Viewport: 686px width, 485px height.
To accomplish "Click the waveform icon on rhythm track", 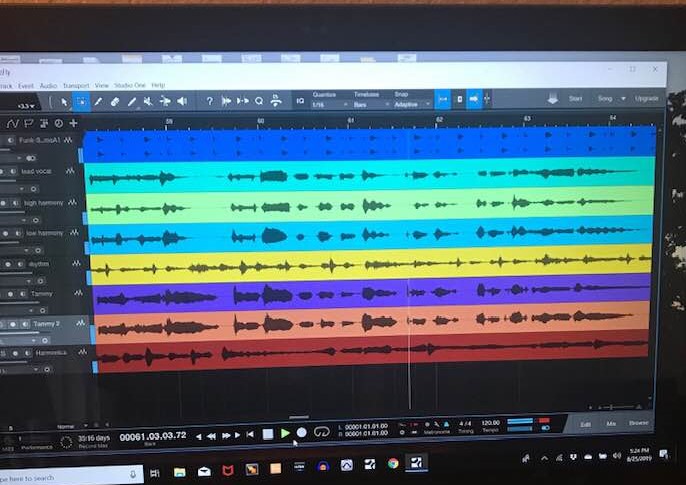I will click(77, 264).
